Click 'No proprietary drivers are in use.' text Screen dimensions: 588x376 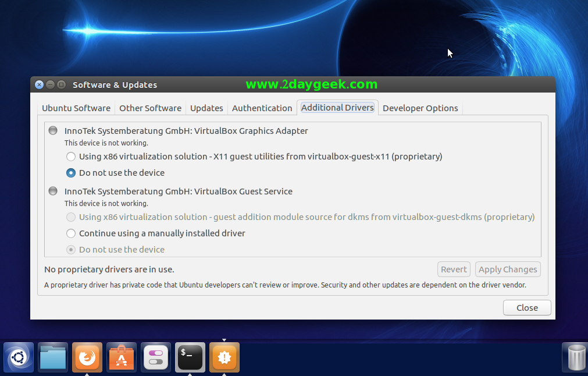109,269
